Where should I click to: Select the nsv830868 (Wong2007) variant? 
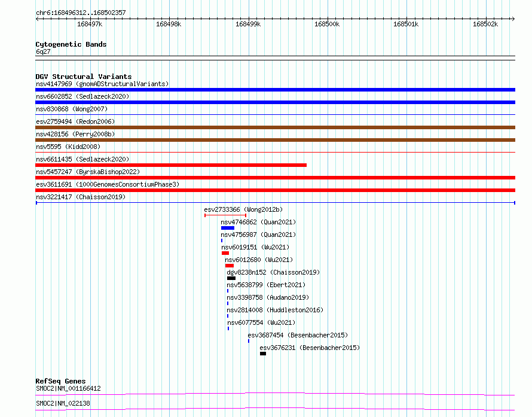72,109
